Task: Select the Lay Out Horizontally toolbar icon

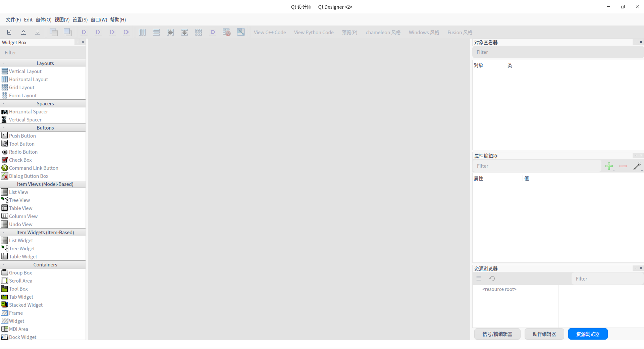Action: pos(142,32)
